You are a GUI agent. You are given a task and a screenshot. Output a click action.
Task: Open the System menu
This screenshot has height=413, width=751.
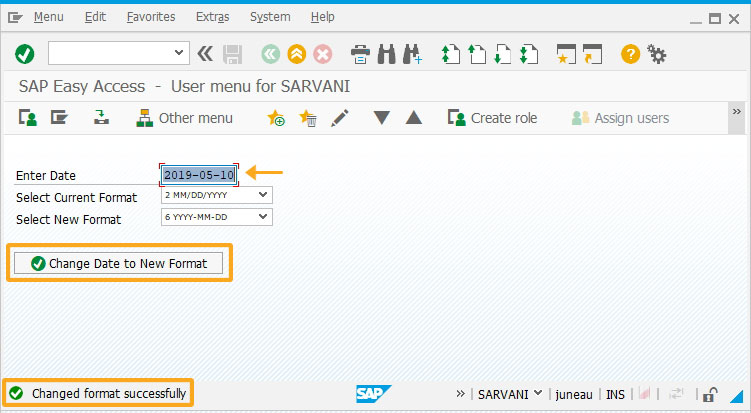pyautogui.click(x=270, y=17)
